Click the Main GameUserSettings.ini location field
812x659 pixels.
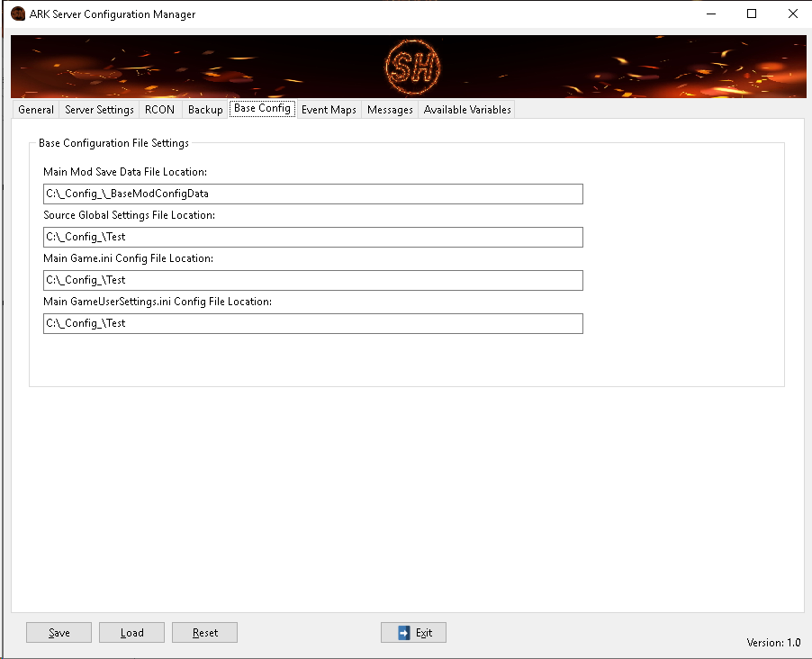312,323
